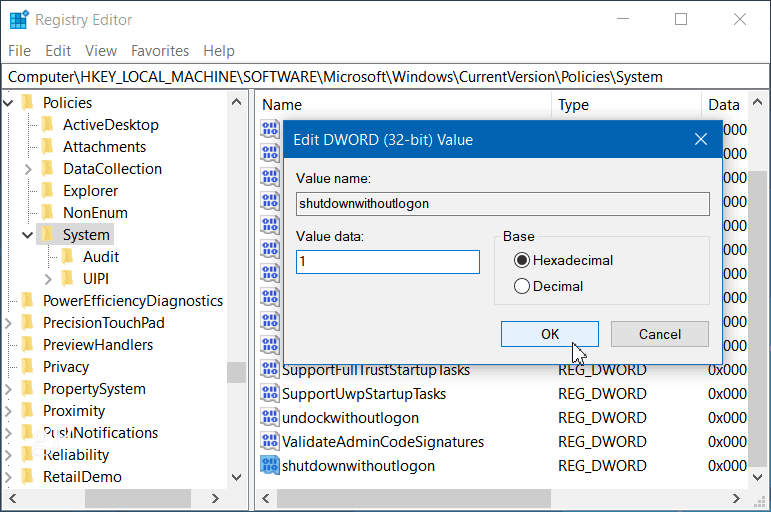Viewport: 771px width, 512px height.
Task: Click the DataCollection folder icon
Action: point(48,168)
